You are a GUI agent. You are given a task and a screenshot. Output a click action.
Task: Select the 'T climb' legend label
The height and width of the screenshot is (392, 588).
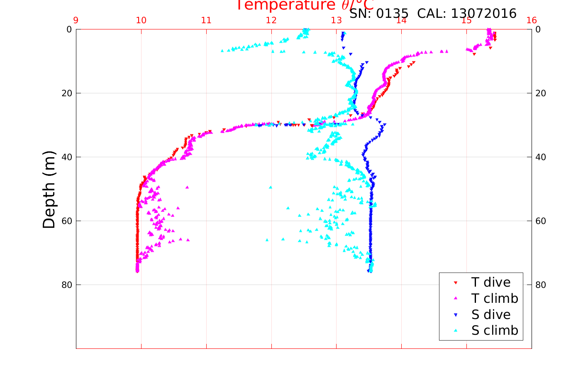coord(495,298)
